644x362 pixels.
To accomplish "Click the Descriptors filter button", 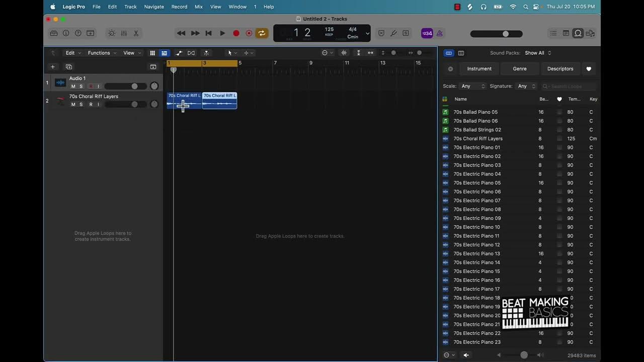I will (560, 69).
